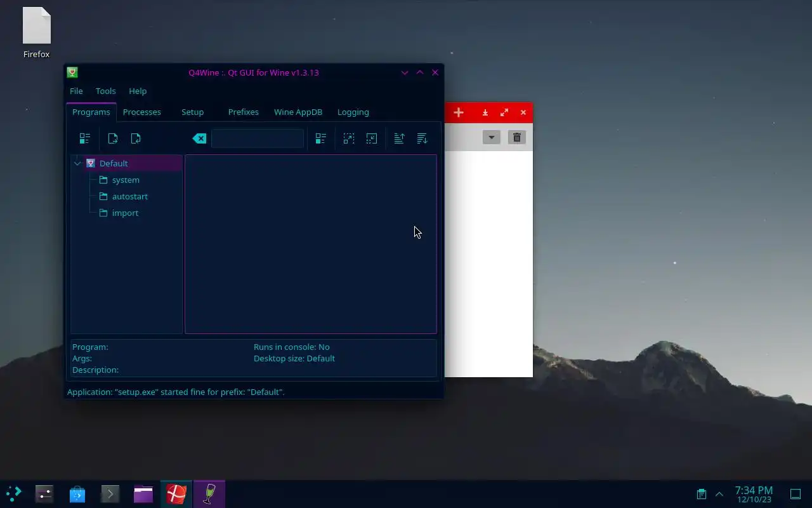Click the export icons document button

pyautogui.click(x=112, y=138)
